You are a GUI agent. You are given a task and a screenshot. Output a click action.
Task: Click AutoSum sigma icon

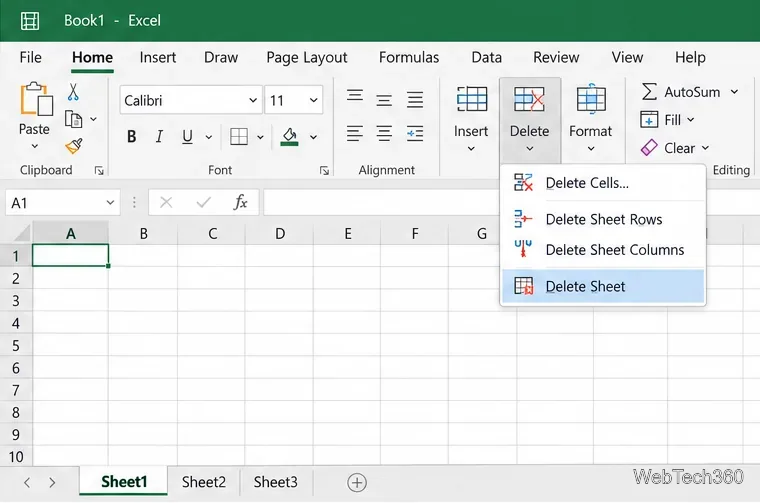649,92
